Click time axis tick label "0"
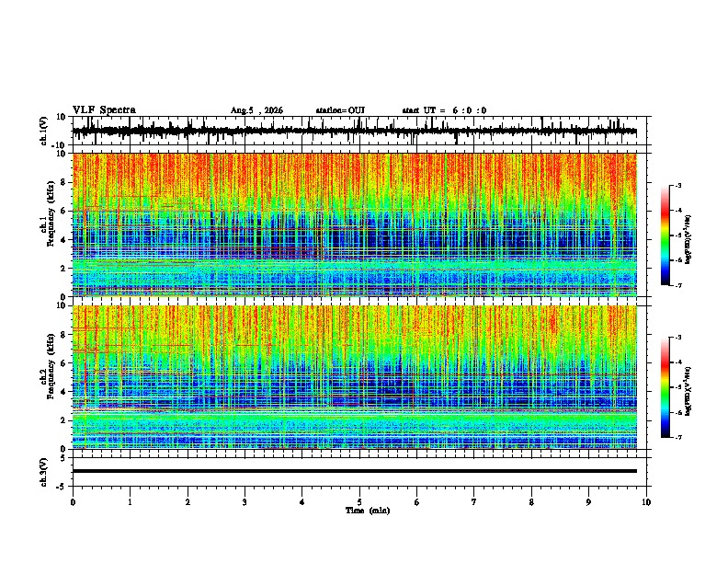728x563 pixels. [x=73, y=502]
